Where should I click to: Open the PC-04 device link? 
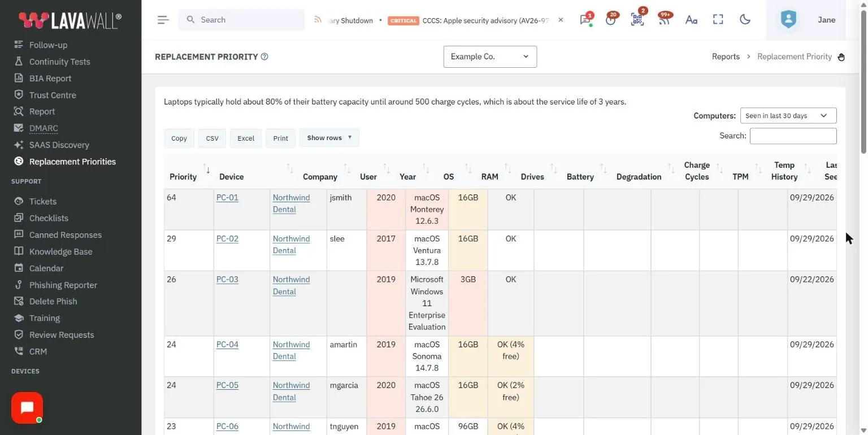(x=227, y=344)
